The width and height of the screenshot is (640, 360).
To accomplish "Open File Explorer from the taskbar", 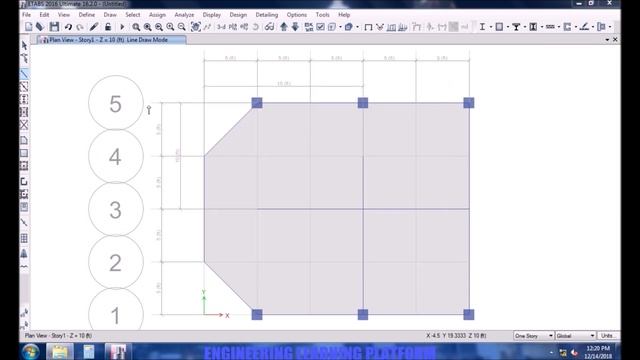I will coord(60,352).
